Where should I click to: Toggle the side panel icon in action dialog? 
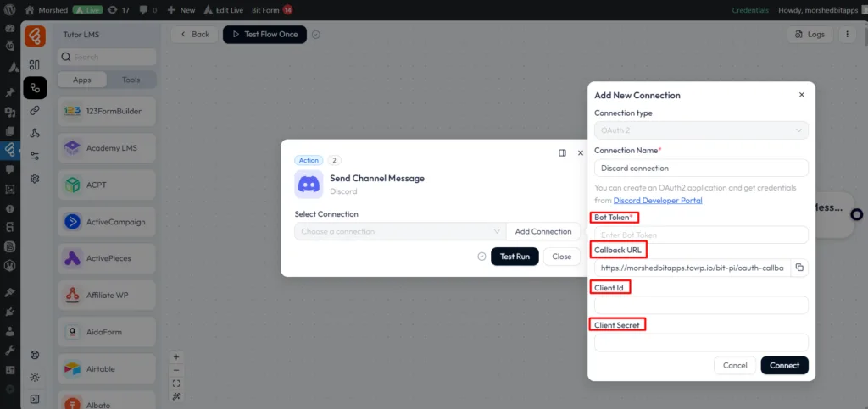[x=563, y=153]
